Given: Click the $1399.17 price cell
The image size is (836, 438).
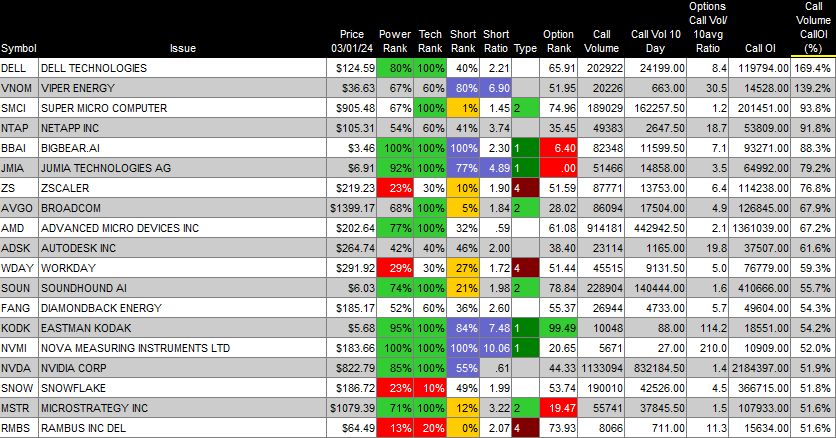Looking at the screenshot, I should (352, 208).
